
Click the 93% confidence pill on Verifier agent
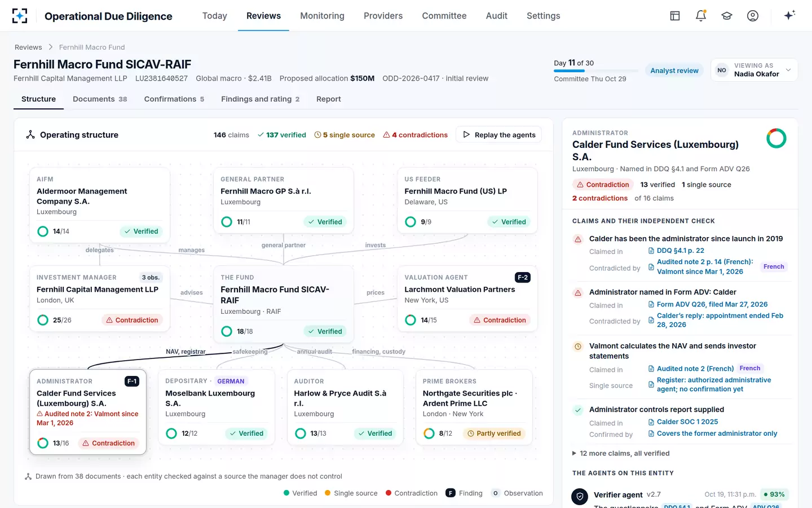[774, 494]
